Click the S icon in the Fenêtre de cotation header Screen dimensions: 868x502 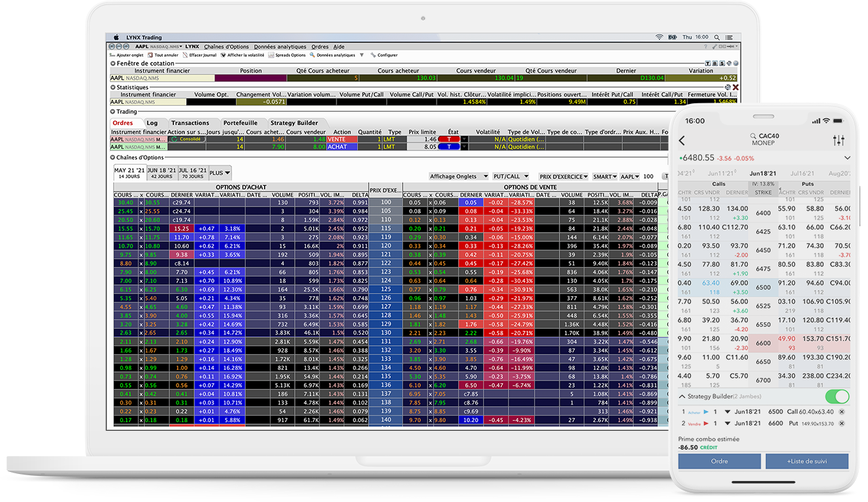722,63
